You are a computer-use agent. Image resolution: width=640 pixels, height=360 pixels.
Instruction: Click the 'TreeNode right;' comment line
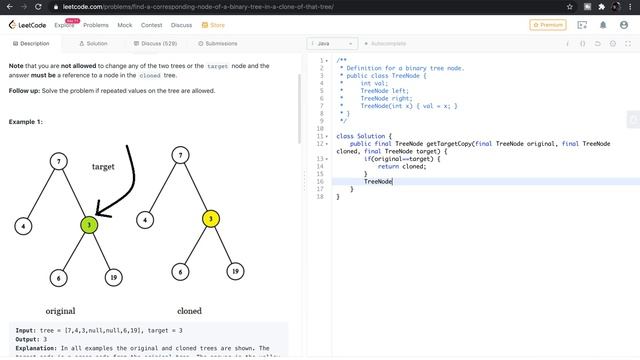coord(386,98)
